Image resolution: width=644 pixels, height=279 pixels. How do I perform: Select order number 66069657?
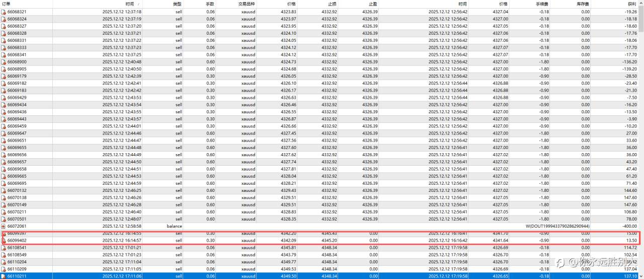click(x=17, y=162)
